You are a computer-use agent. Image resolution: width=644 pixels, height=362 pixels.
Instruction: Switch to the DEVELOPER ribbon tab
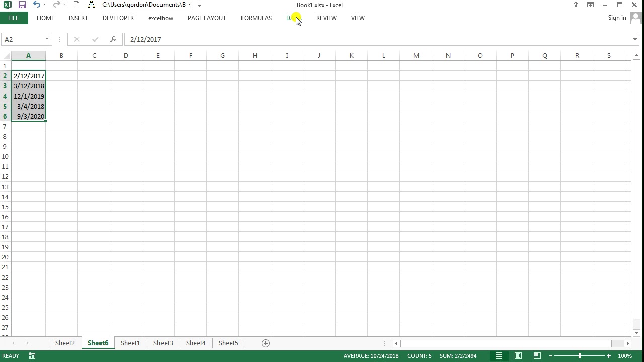(118, 18)
